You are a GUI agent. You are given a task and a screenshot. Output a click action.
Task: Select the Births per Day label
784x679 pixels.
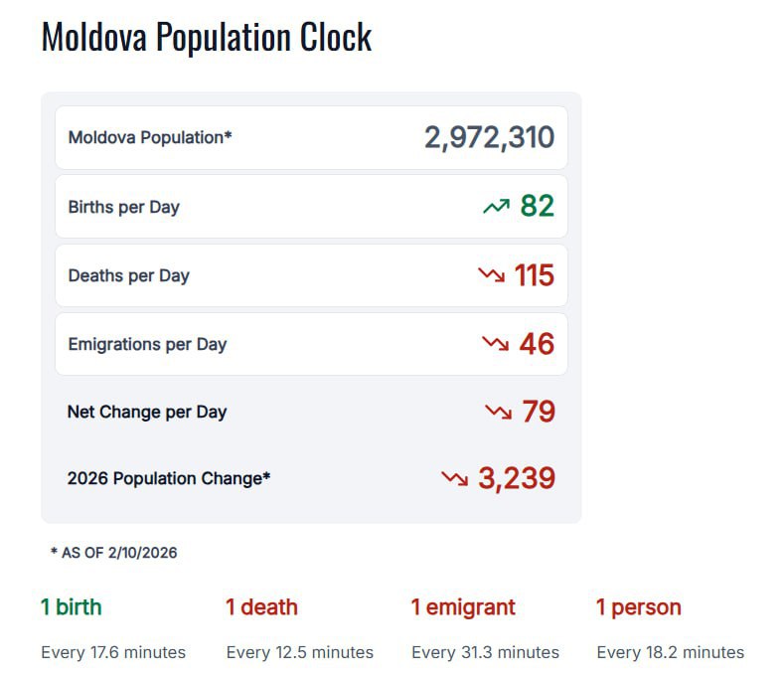coord(123,207)
